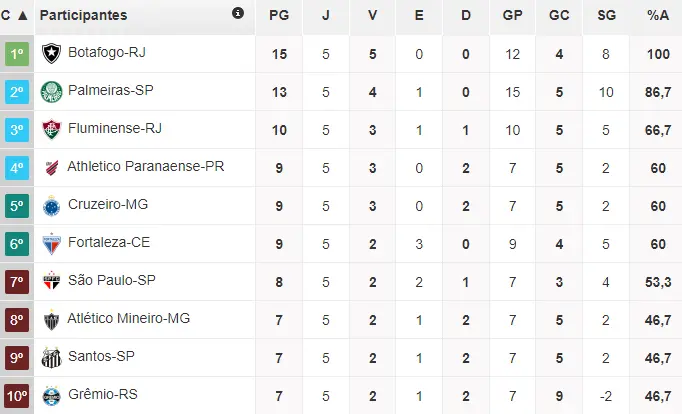Sort table by the C position column
This screenshot has height=414, width=682.
[x=14, y=16]
